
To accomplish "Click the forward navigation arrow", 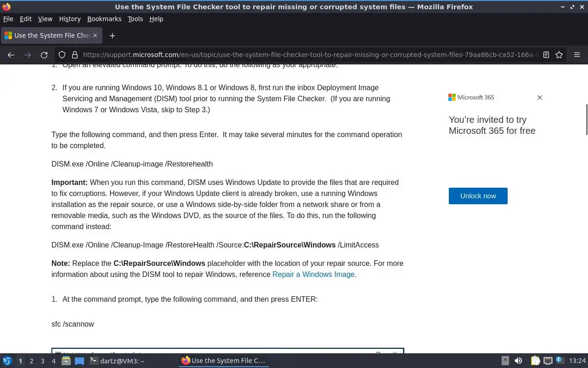I will point(28,55).
